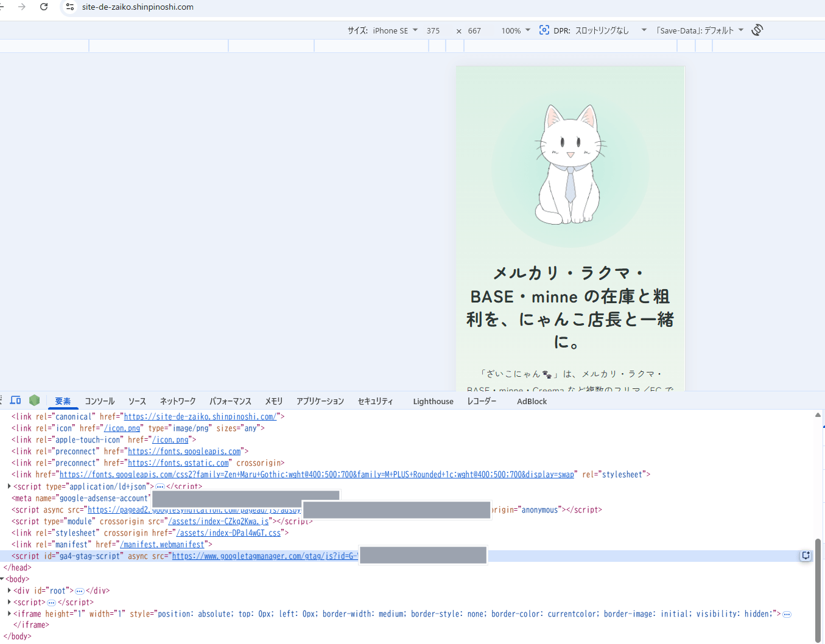The image size is (825, 644).
Task: Switch to the コンソール tab
Action: 100,401
